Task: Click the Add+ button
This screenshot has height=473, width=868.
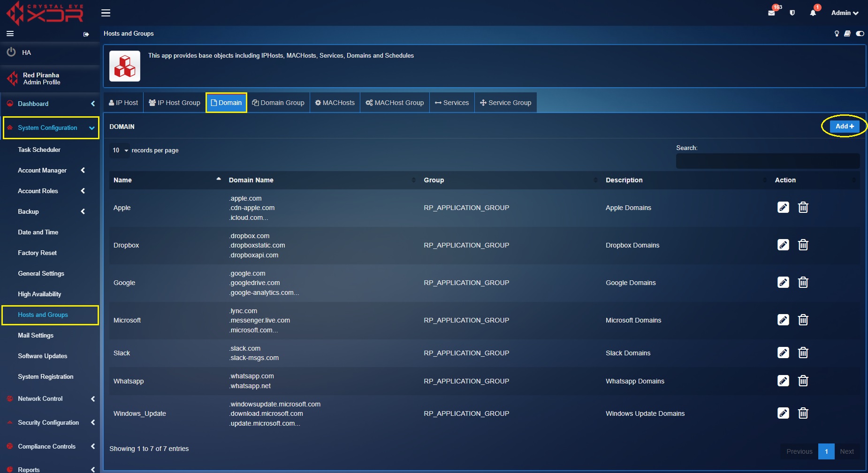Action: point(845,126)
